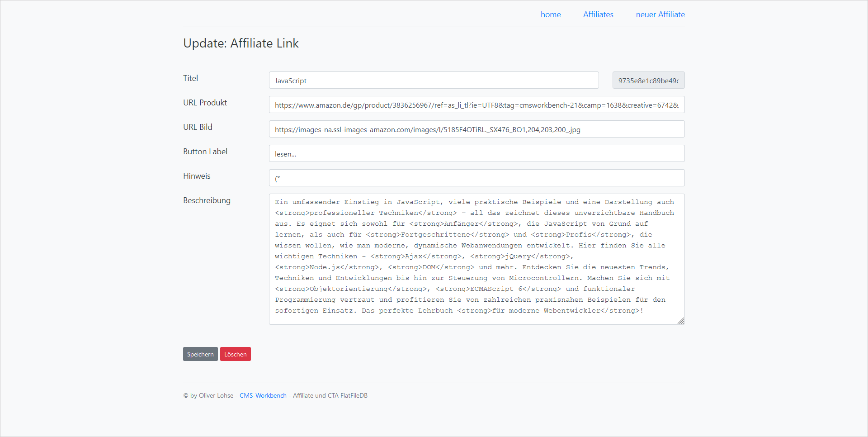Image resolution: width=868 pixels, height=437 pixels.
Task: Click the Titel text label
Action: click(190, 78)
